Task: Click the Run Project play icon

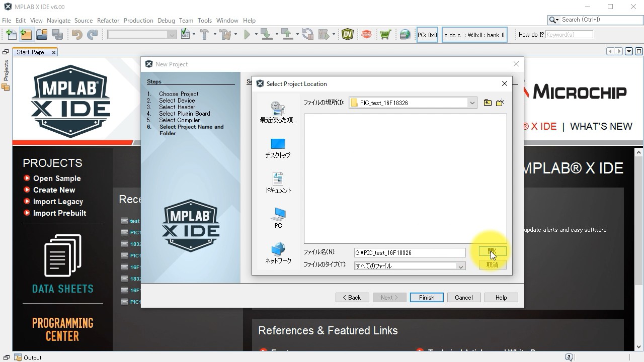Action: [x=247, y=35]
